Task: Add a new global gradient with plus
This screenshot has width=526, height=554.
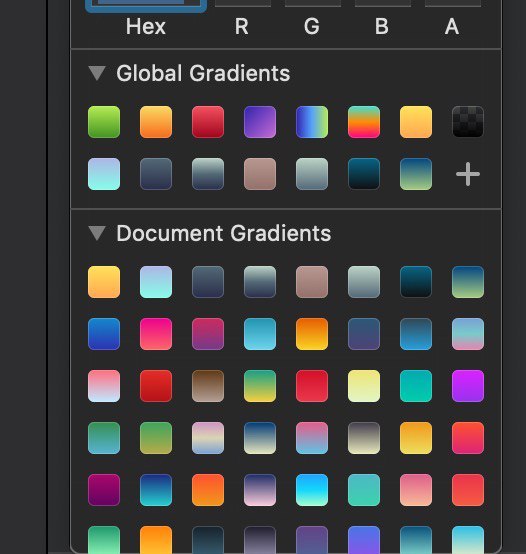Action: 468,174
